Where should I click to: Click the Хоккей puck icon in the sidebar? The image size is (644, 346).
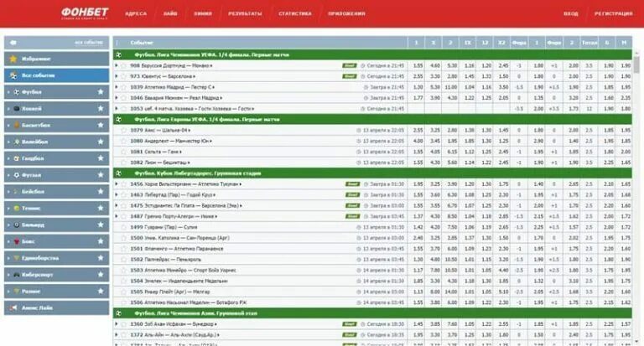point(17,109)
